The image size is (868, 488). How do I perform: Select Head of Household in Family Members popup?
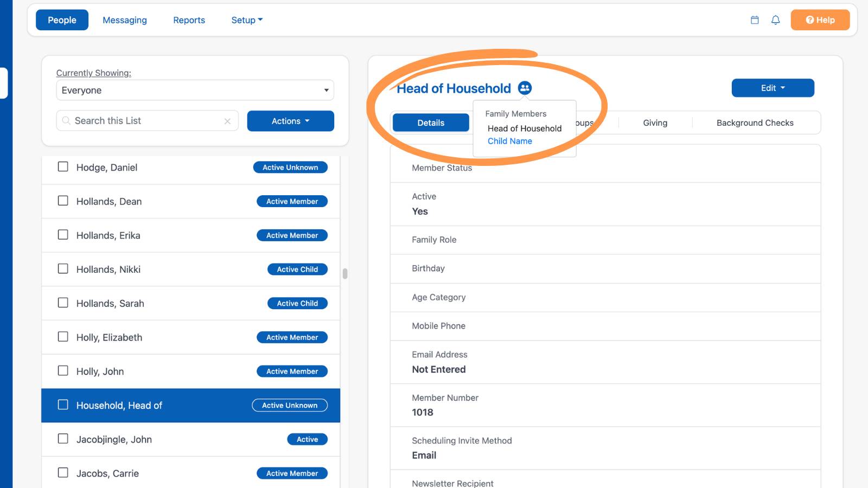pos(525,129)
